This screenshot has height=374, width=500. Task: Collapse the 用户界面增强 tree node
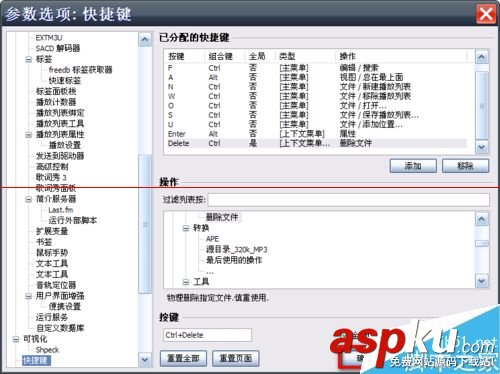point(29,296)
